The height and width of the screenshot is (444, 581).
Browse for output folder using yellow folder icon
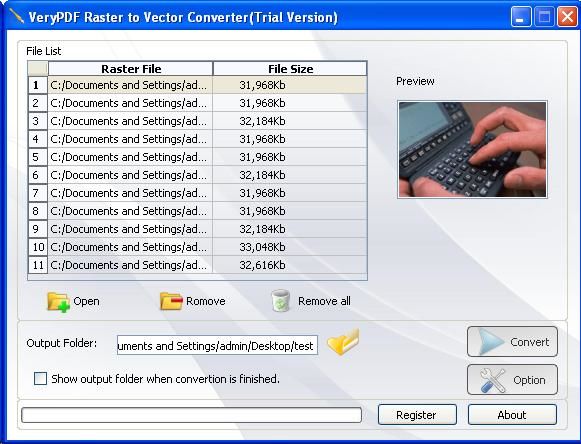tap(343, 342)
